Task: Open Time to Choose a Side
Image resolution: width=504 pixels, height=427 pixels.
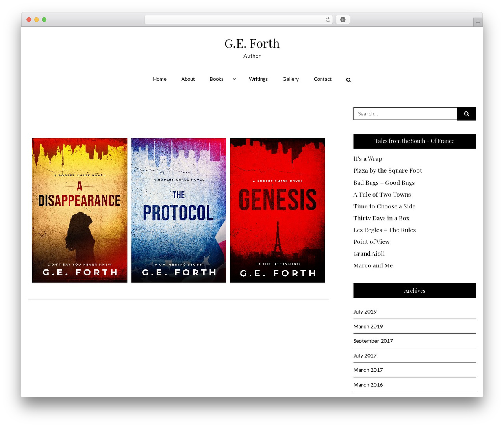Action: click(x=384, y=206)
